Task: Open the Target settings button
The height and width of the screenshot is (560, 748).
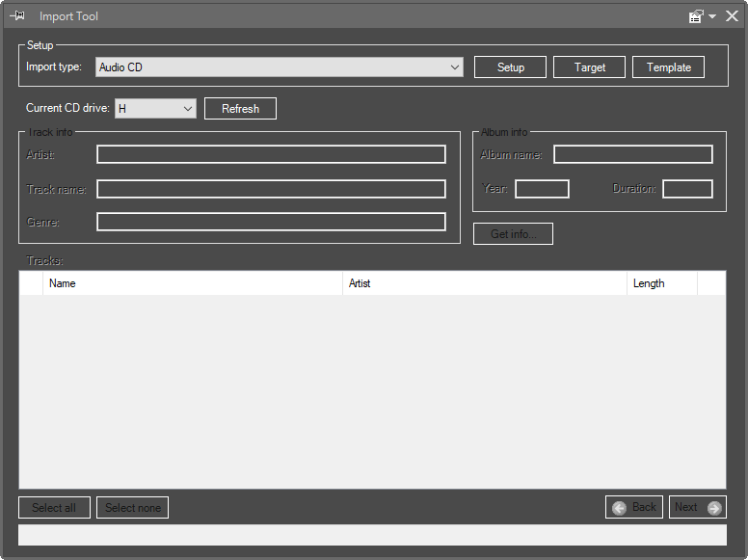Action: click(x=590, y=67)
